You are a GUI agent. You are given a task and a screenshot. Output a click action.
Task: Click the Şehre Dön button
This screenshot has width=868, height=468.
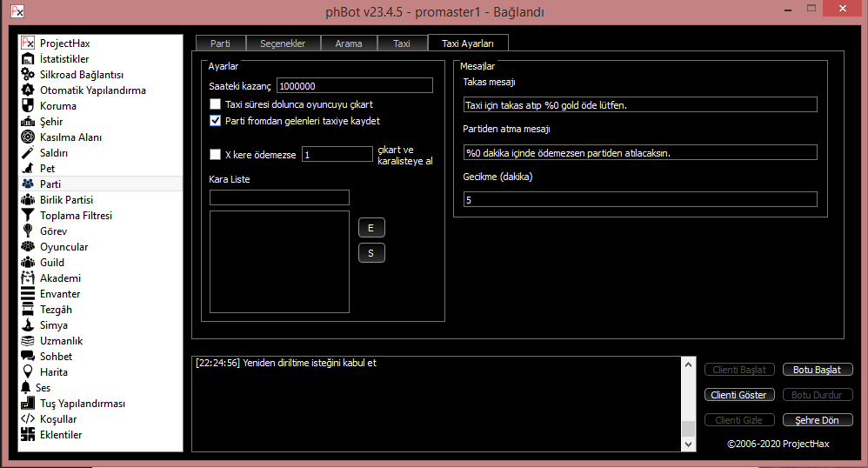[x=818, y=420]
